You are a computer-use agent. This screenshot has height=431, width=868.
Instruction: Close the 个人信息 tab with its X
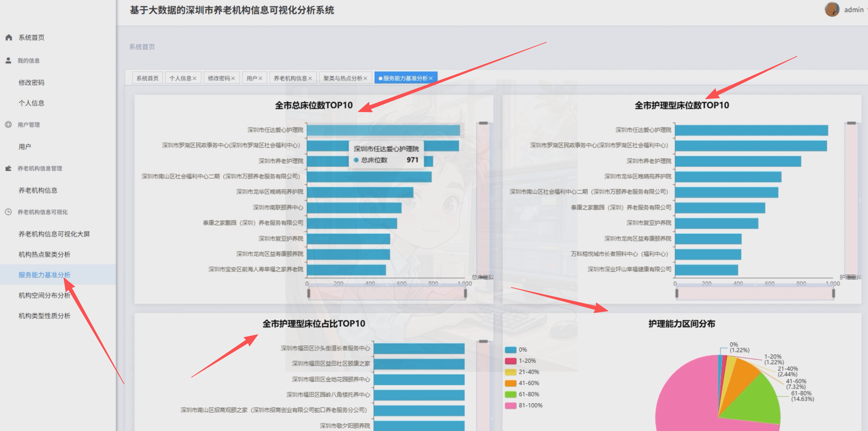[194, 78]
